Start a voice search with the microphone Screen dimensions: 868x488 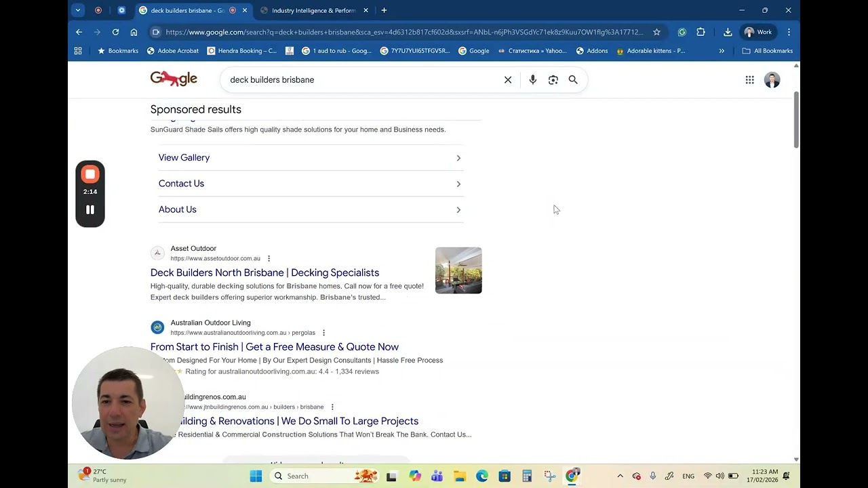click(x=533, y=80)
